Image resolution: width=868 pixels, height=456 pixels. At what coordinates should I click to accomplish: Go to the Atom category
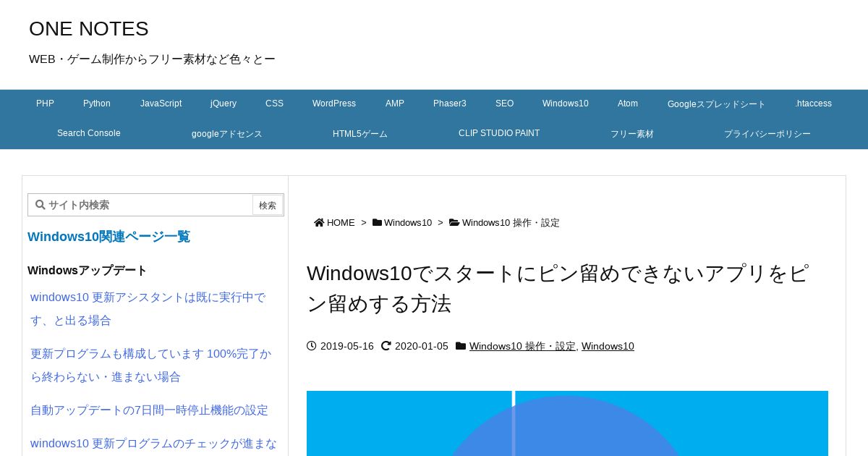(x=628, y=104)
